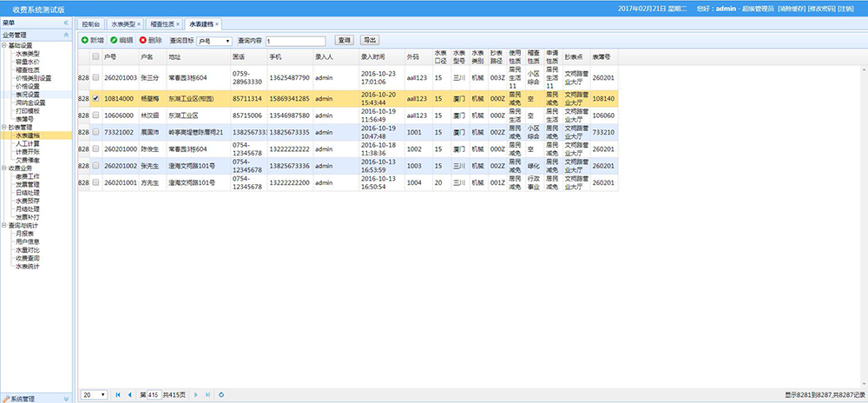Uncheck the row for 10814000
The height and width of the screenshot is (403, 868).
(95, 98)
